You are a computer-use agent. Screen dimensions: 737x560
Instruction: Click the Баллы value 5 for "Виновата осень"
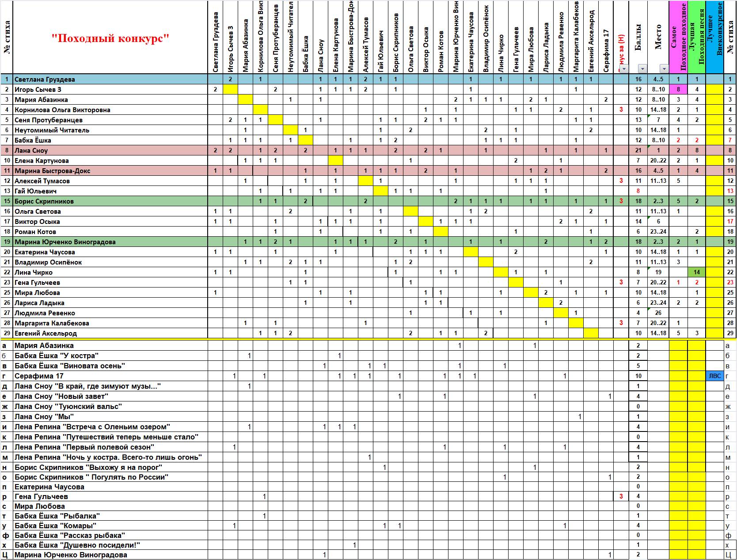point(638,366)
